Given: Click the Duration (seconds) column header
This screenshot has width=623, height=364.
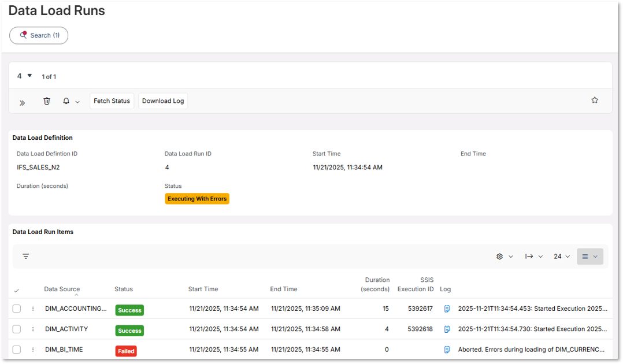Looking at the screenshot, I should click(x=375, y=284).
